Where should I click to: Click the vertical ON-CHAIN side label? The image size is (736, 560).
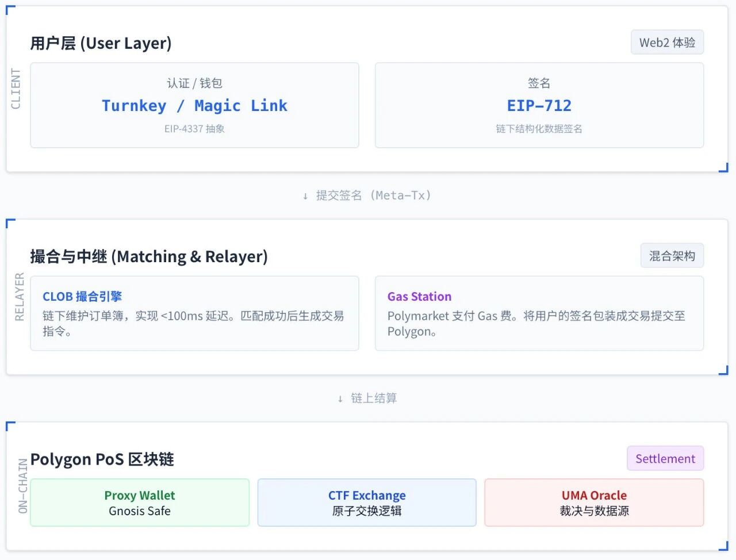[23, 486]
